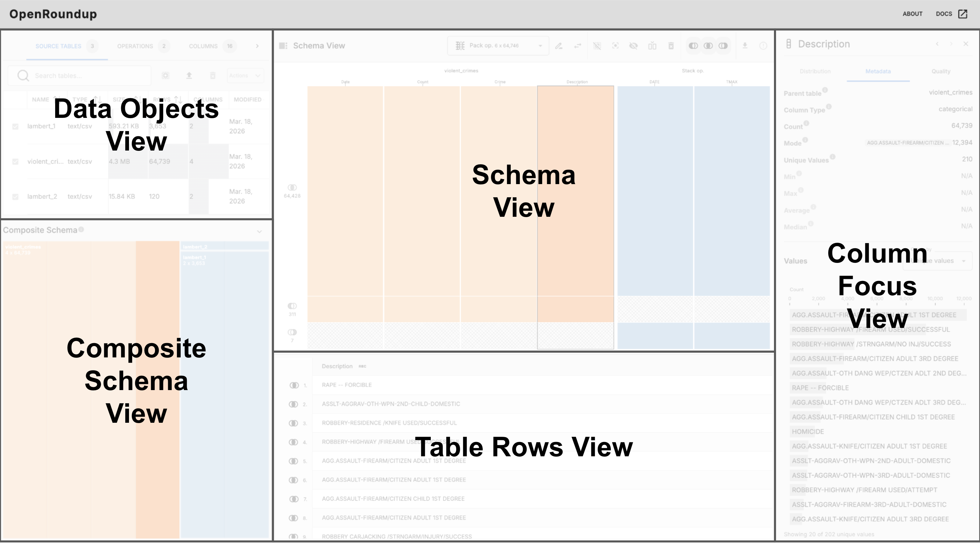The image size is (980, 545).
Task: Click the tab-scroll right chevron after COLUMNS
Action: (257, 46)
